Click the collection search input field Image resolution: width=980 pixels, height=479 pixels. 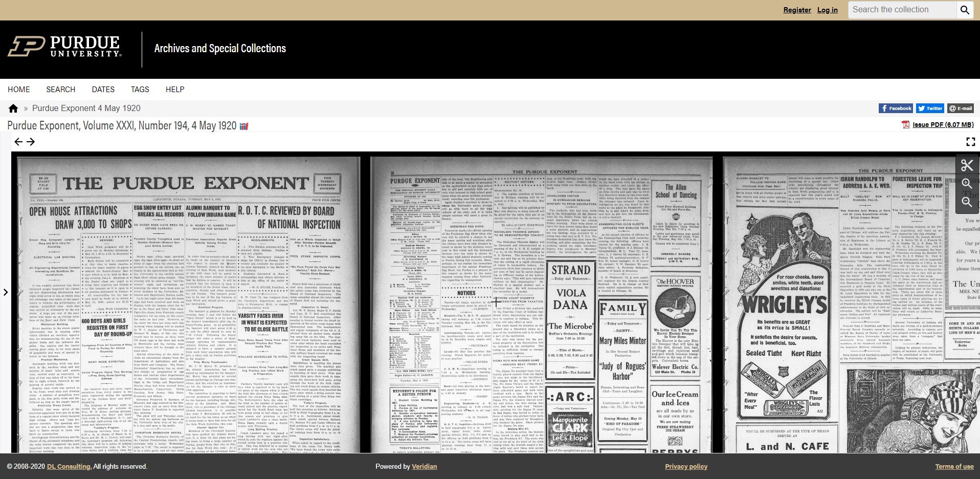pos(902,9)
